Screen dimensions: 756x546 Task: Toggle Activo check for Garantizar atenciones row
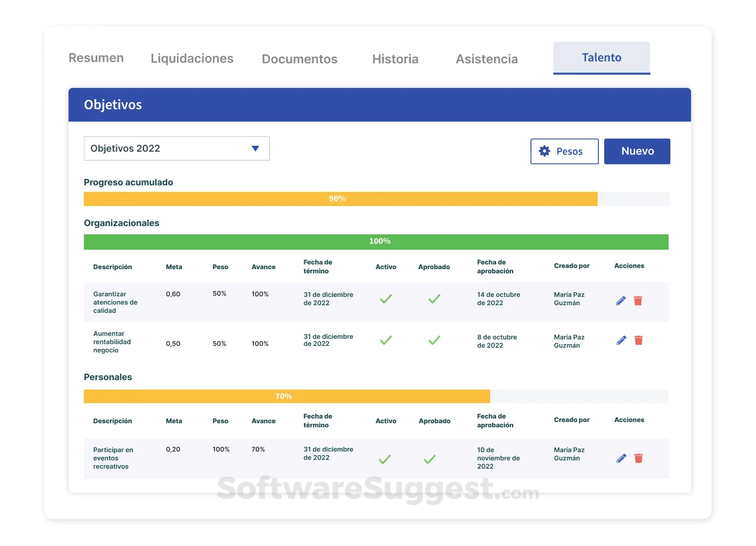[386, 299]
